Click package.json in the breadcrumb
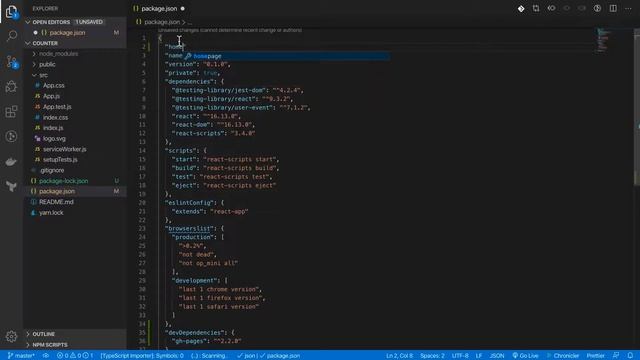Screen dimensions: 640x360 point(162,22)
